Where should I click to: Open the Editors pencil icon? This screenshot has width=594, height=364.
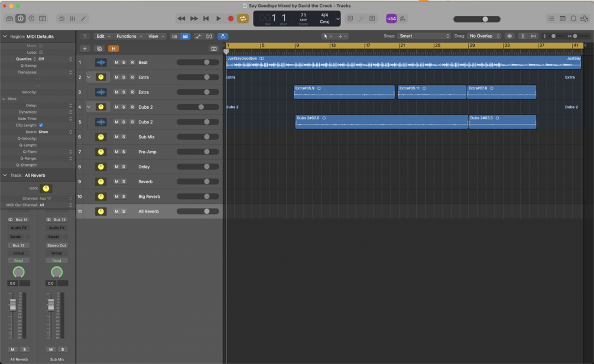(83, 18)
